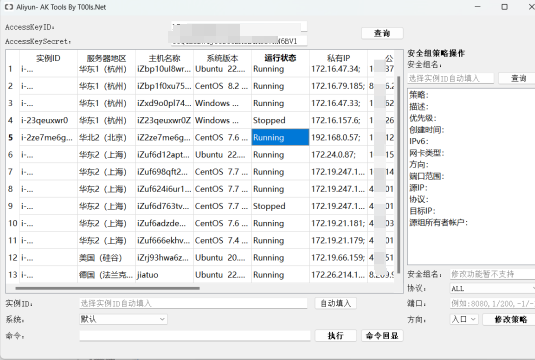The image size is (535, 360).
Task: Click CentOS 7.4 system version cell
Action: (x=221, y=240)
